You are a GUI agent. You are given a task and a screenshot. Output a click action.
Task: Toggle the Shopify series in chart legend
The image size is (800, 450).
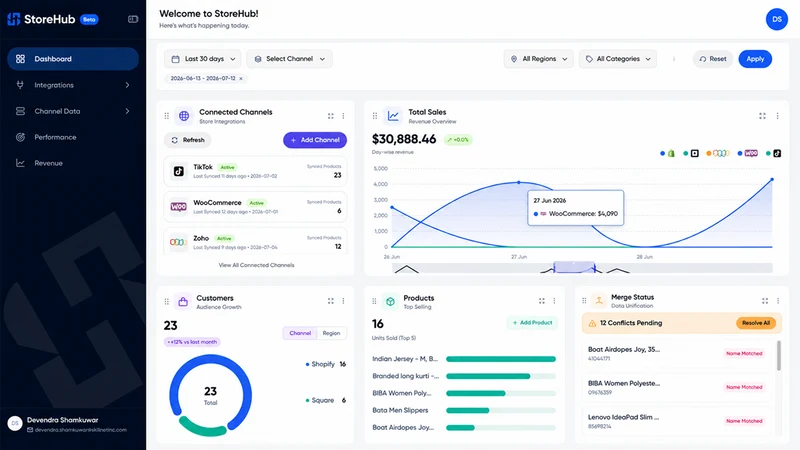667,153
